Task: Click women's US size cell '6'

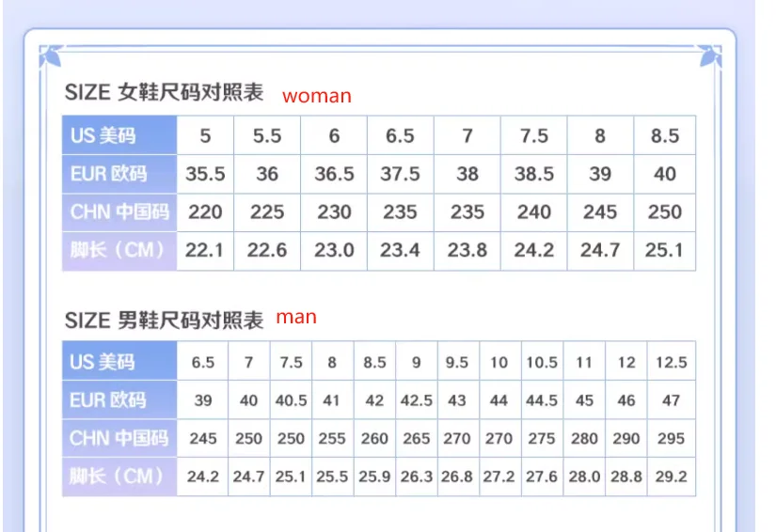Action: pos(334,135)
